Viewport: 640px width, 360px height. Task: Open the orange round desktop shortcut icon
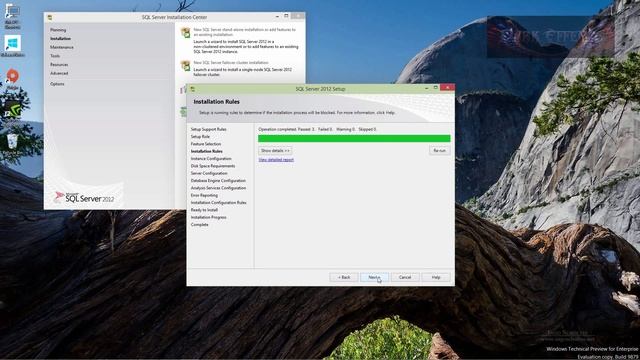click(13, 76)
